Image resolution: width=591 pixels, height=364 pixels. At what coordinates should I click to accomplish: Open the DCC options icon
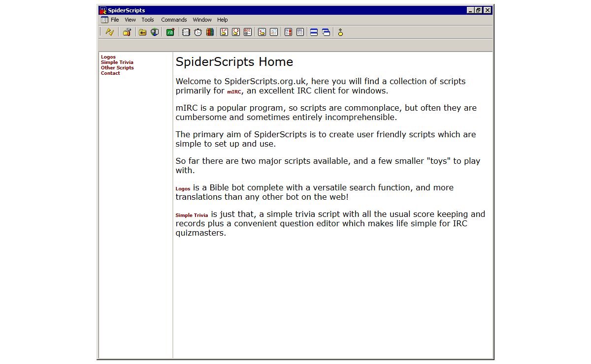(x=248, y=32)
